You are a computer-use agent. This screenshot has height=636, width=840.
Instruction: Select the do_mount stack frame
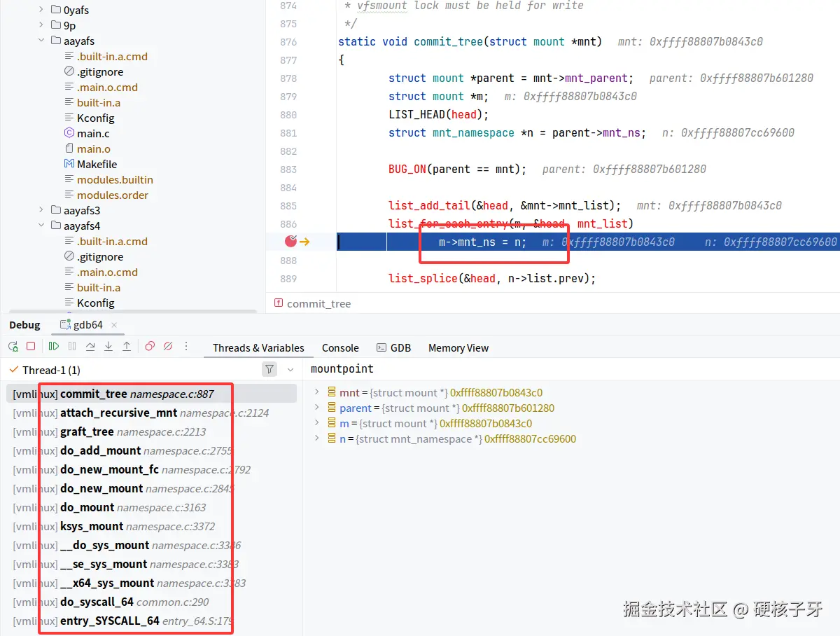pyautogui.click(x=151, y=507)
